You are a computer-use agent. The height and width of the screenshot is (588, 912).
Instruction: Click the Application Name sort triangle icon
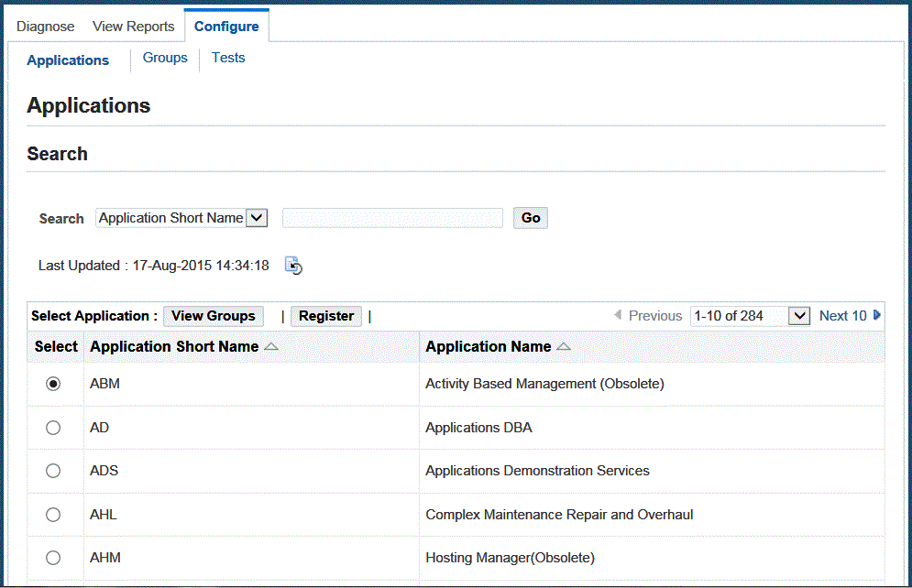click(x=564, y=347)
